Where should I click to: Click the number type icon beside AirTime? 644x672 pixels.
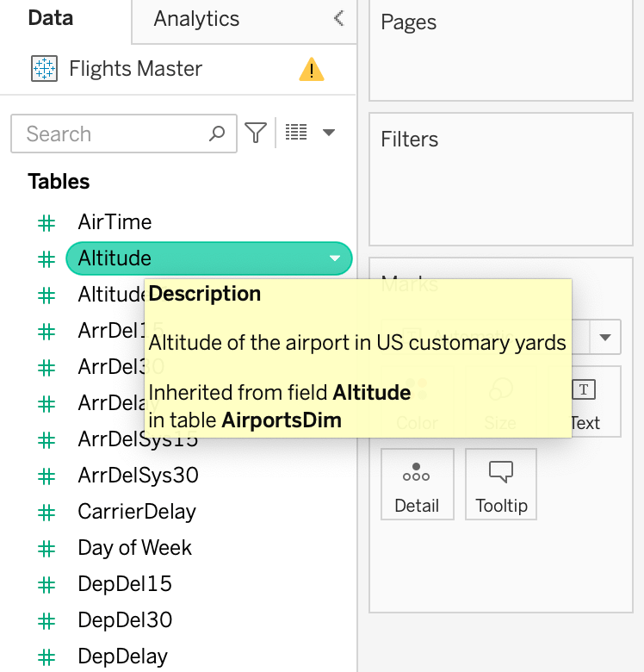[x=46, y=222]
